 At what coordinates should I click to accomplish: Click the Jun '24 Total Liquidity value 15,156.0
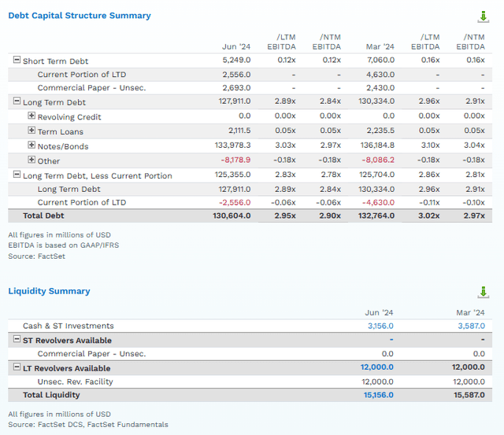tap(378, 395)
